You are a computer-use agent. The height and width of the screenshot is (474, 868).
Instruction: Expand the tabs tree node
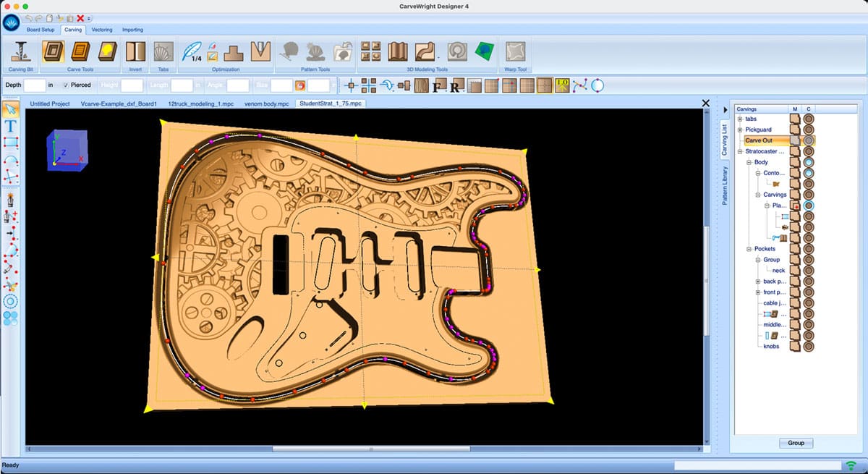(x=740, y=119)
